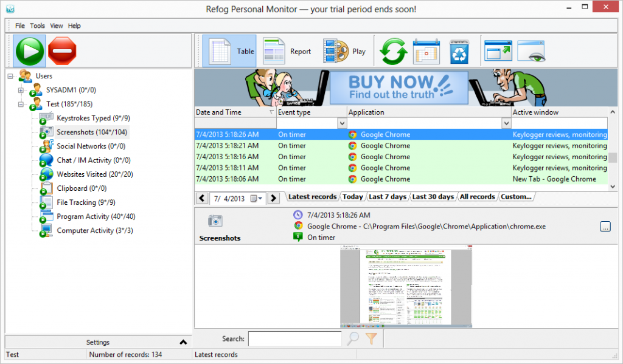Viewport: 623px width, 364px height.
Task: Switch to Table view
Action: tap(233, 51)
